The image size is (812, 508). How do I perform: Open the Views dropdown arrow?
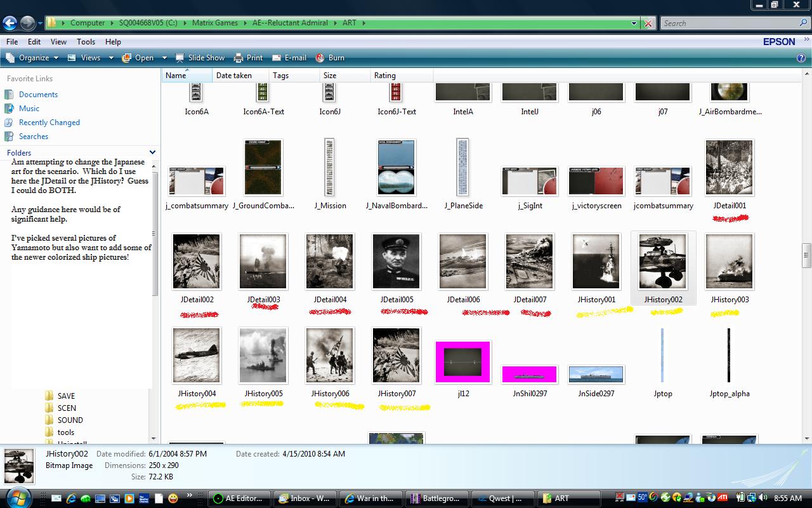pos(110,58)
